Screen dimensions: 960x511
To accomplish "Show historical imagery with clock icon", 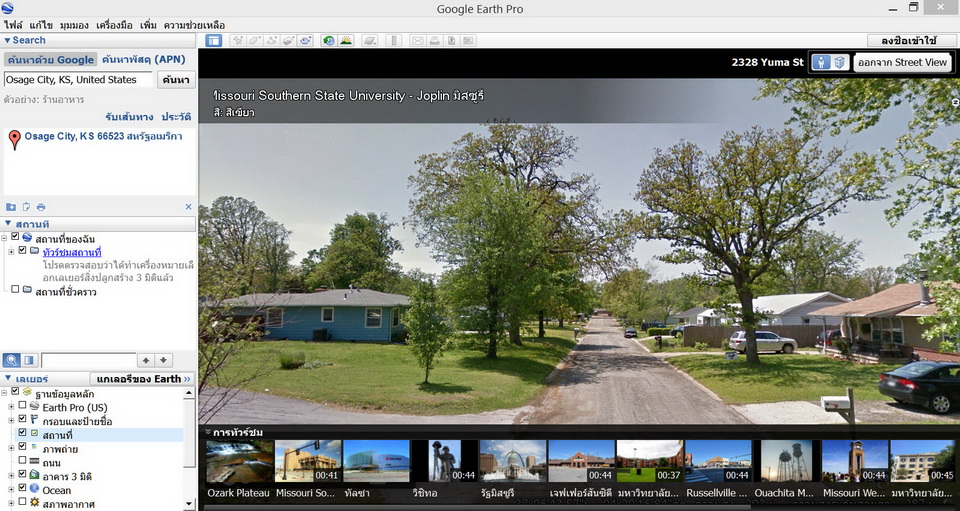I will pyautogui.click(x=329, y=40).
